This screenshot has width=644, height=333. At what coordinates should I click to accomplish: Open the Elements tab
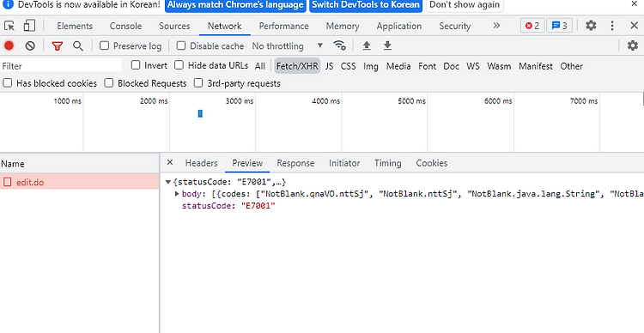75,26
